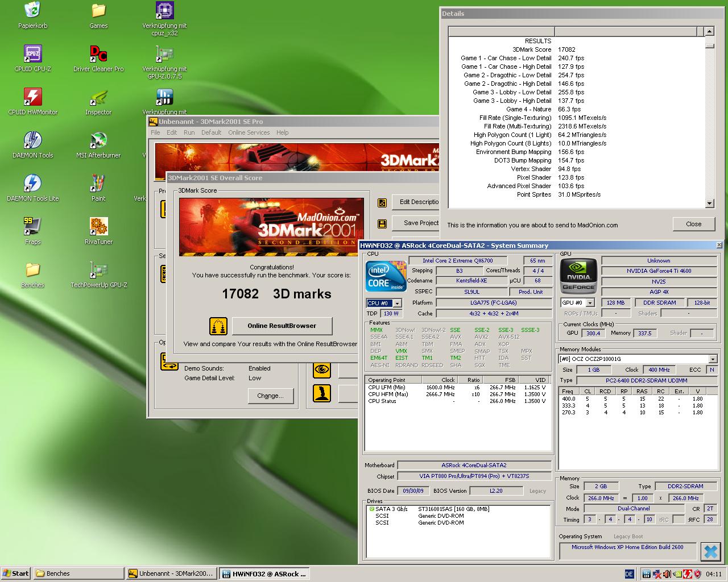Open the Run menu in 3DMark2001
Screen dimensions: 728x582
click(x=189, y=132)
